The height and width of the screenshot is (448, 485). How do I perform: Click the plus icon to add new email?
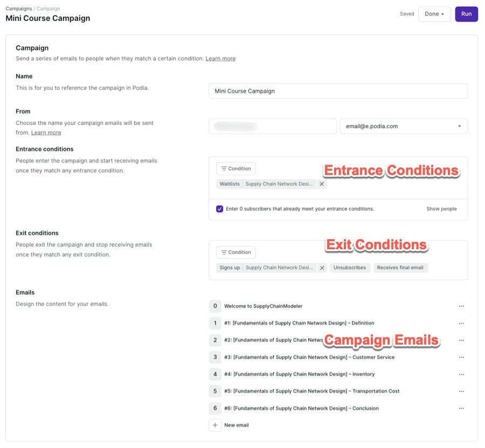215,425
